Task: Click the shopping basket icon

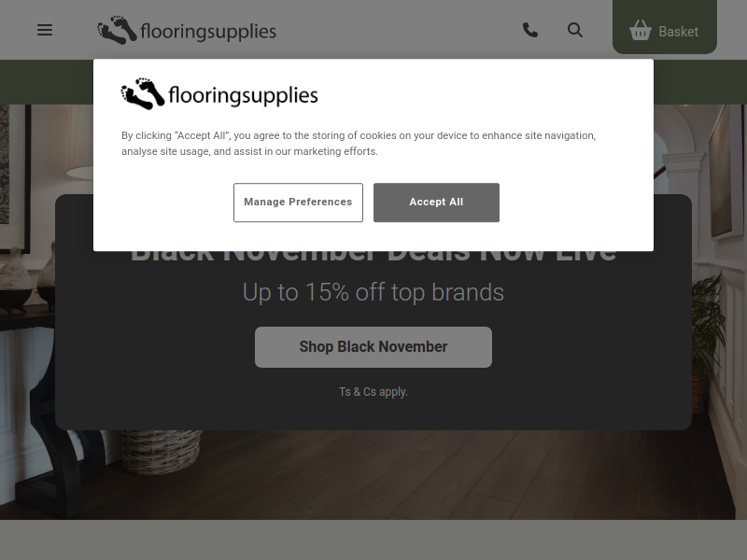Action: 641,30
